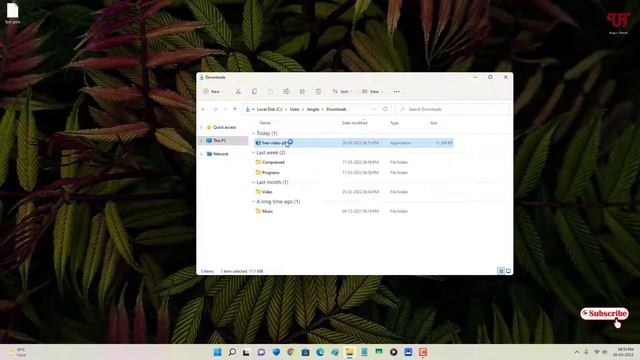
Task: Click the microphone tray icon
Action: (x=586, y=352)
